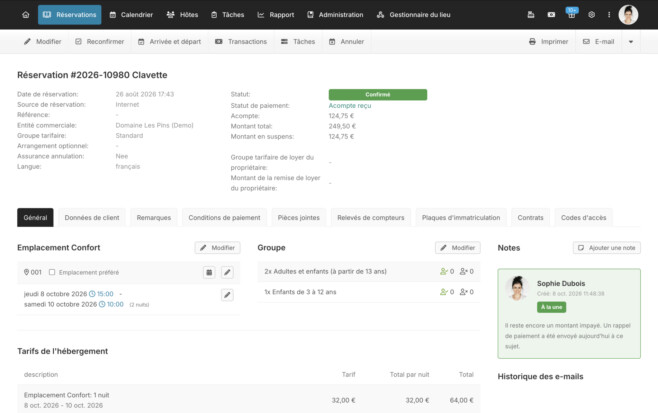The image size is (658, 413).
Task: Click check-out icon on Enfants de 3 à 12 ans row
Action: tap(463, 292)
